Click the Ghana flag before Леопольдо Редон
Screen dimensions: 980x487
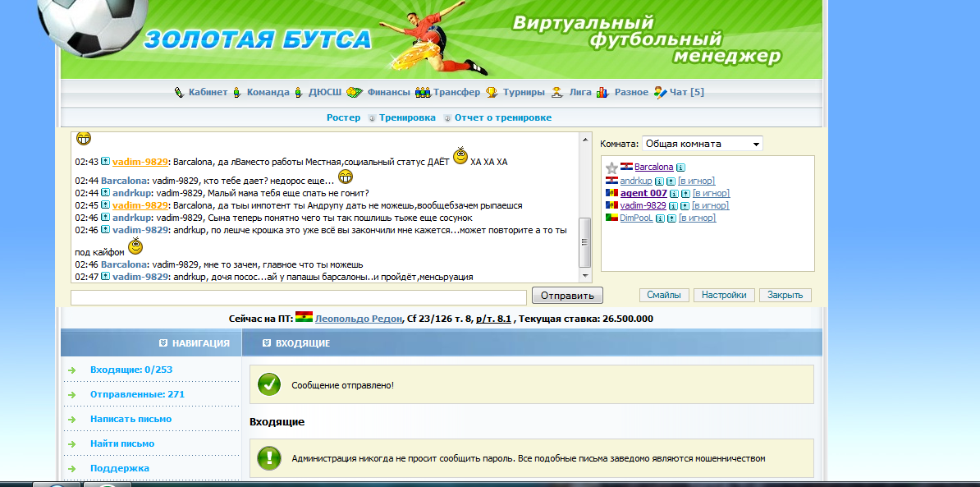point(304,319)
